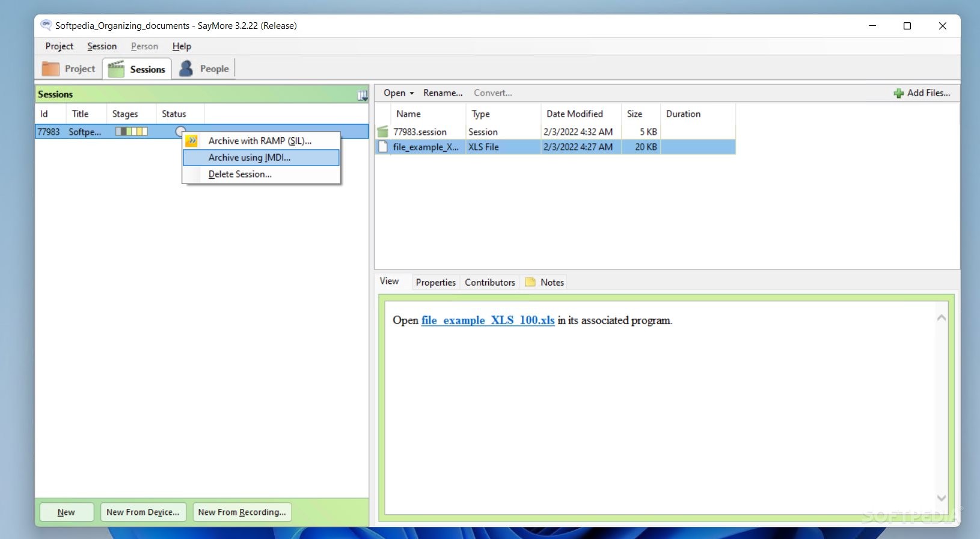Viewport: 980px width, 539px height.
Task: Sort sessions by Stages column
Action: click(x=132, y=114)
